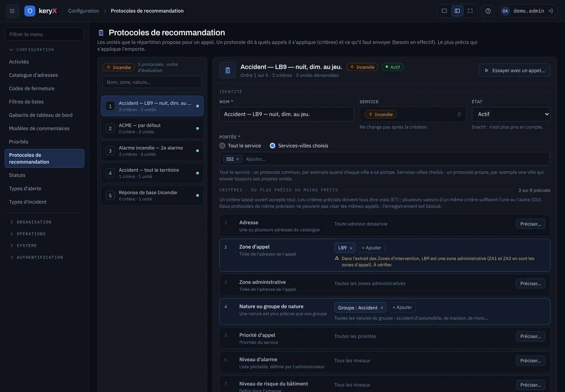
Task: Add another nature group with + Ajouter
Action: tap(402, 307)
